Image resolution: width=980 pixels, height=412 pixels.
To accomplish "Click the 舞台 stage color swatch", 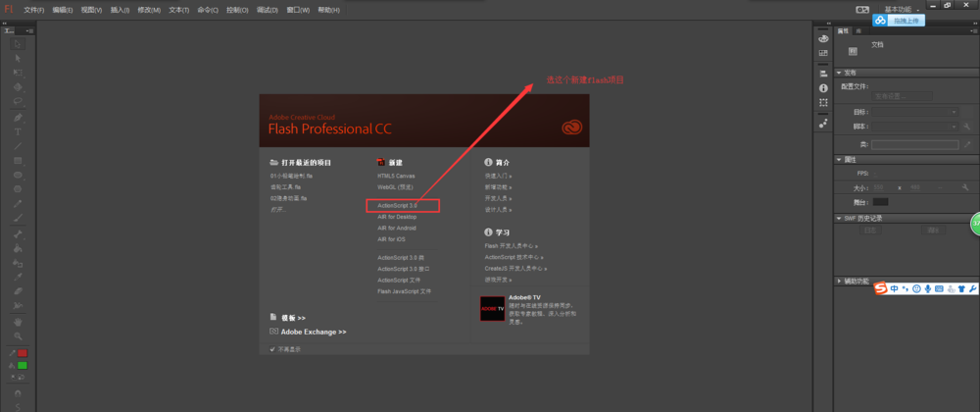I will [x=880, y=202].
